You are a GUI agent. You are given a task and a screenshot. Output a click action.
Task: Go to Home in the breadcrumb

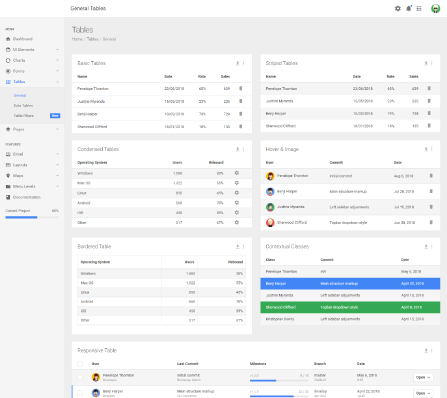77,39
